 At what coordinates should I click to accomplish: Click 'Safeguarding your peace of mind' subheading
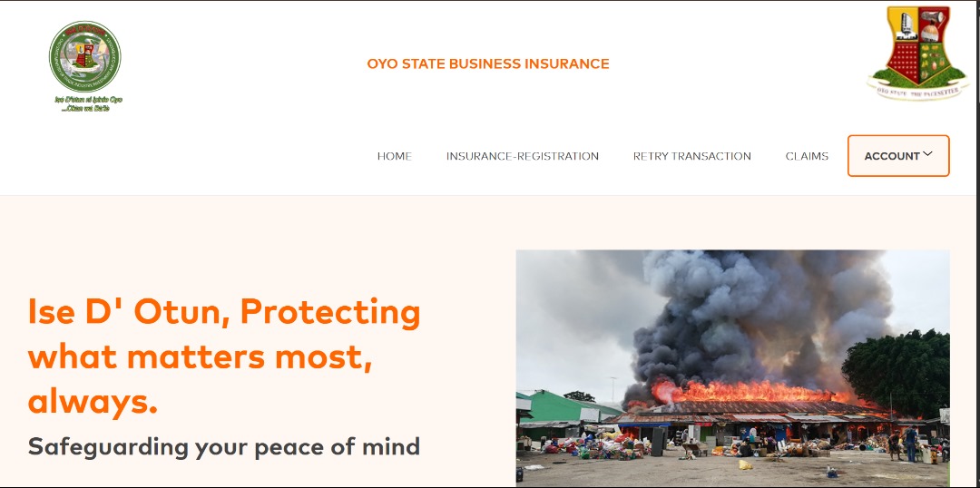(x=224, y=447)
